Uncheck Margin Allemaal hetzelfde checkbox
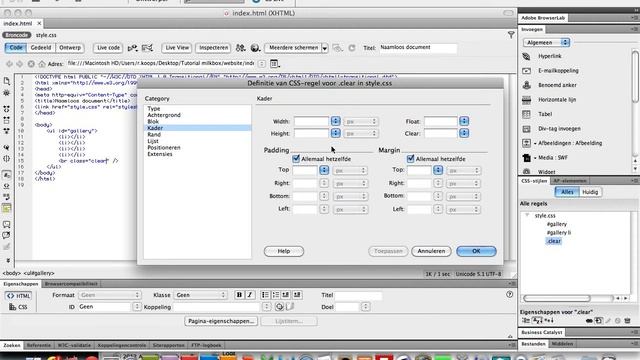The image size is (640, 360). [x=410, y=158]
